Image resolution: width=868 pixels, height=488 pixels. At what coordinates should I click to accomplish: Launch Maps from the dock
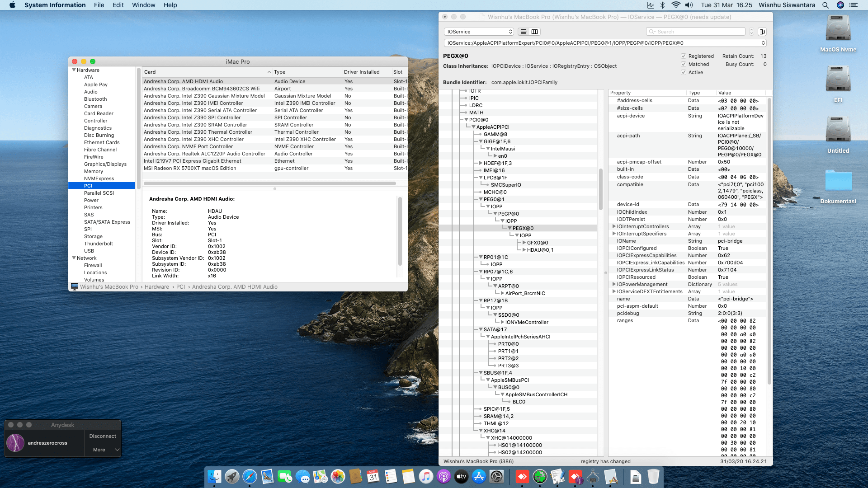pyautogui.click(x=320, y=476)
